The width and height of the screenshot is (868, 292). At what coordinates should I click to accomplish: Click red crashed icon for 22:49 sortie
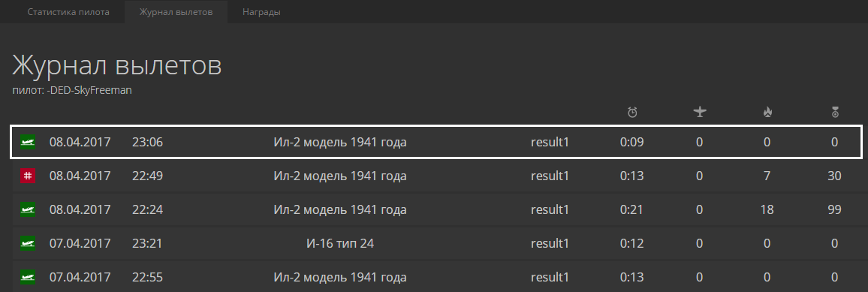pyautogui.click(x=28, y=176)
